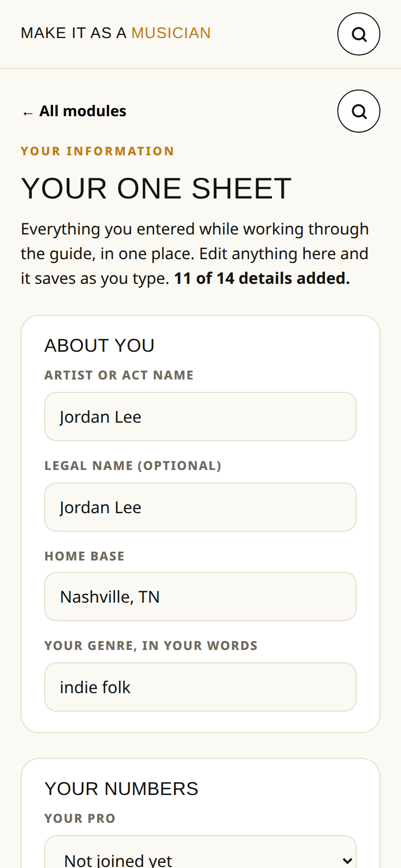Focus the Artist or Act Name field
Screen dimensions: 401x868
[x=200, y=417]
